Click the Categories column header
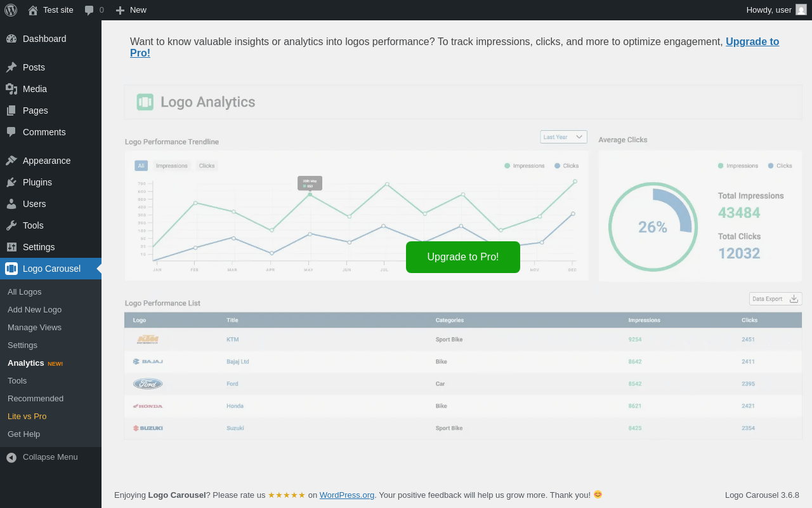This screenshot has height=508, width=812. click(x=450, y=320)
